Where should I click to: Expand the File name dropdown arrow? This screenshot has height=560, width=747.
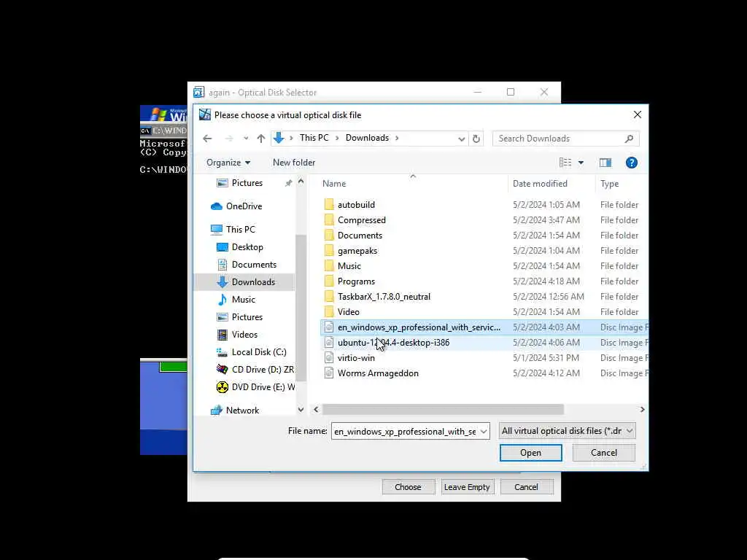[484, 432]
